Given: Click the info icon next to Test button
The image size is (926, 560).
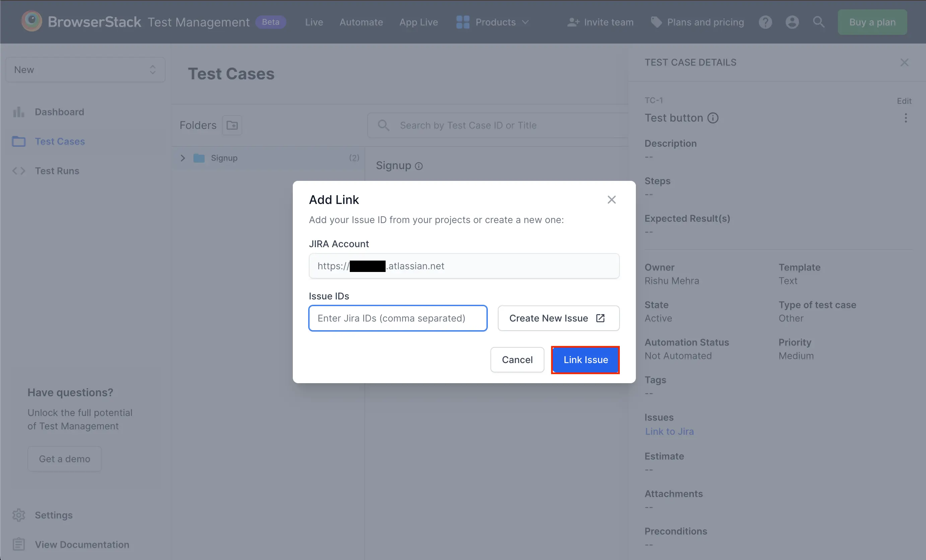Looking at the screenshot, I should click(x=713, y=118).
